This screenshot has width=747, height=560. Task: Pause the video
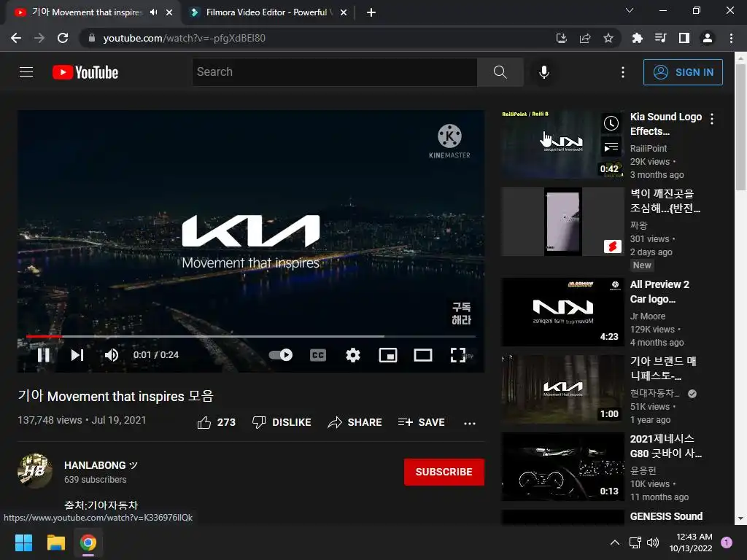[x=44, y=355]
